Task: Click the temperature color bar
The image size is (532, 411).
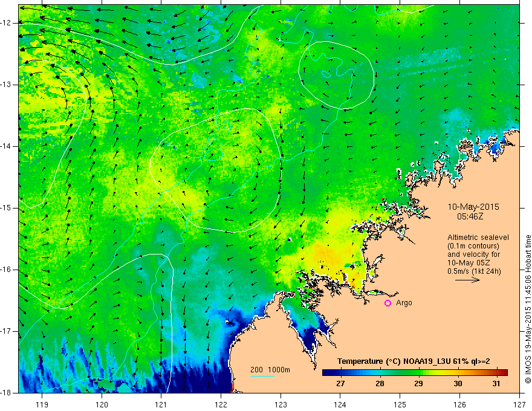Action: pyautogui.click(x=415, y=373)
